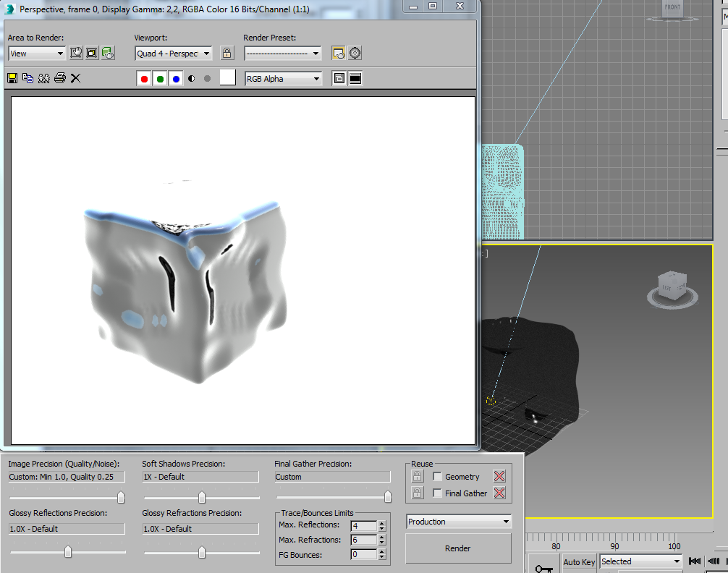
Task: Toggle the green channel display
Action: click(x=160, y=79)
